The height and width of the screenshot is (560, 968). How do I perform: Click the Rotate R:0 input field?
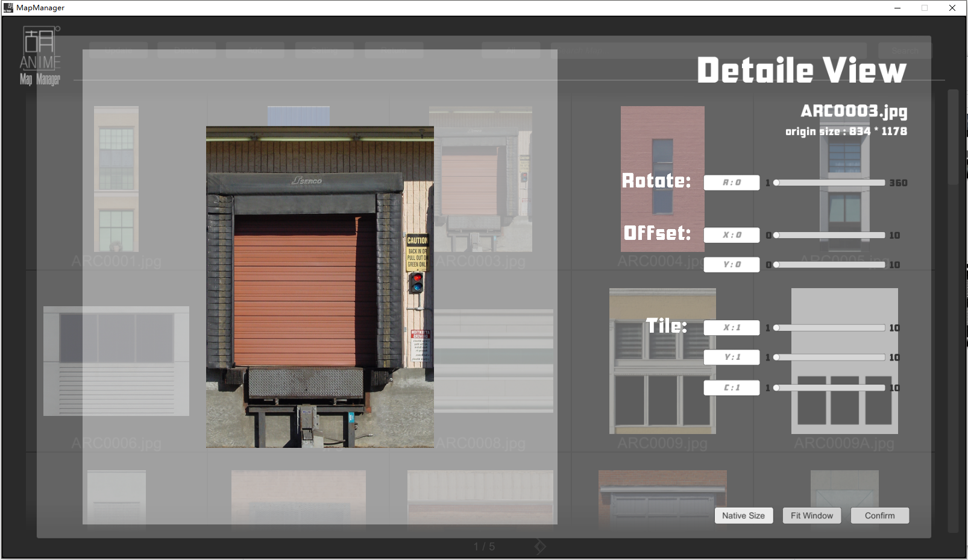732,183
